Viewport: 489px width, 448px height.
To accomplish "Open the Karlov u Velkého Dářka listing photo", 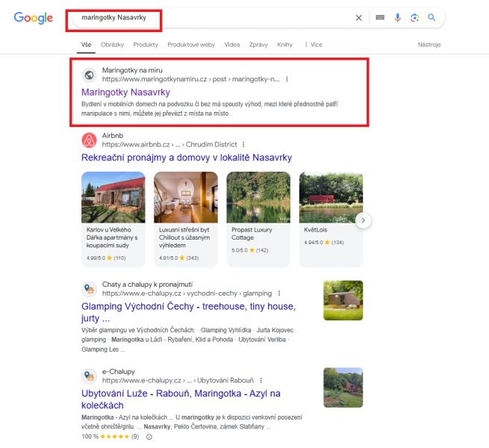I will [x=113, y=197].
